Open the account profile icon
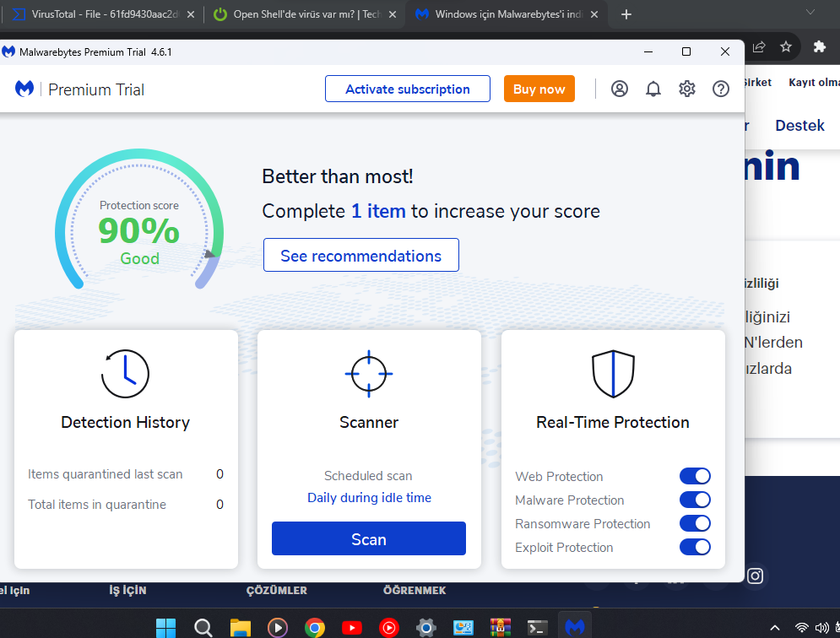Viewport: 840px width, 638px height. pyautogui.click(x=620, y=89)
